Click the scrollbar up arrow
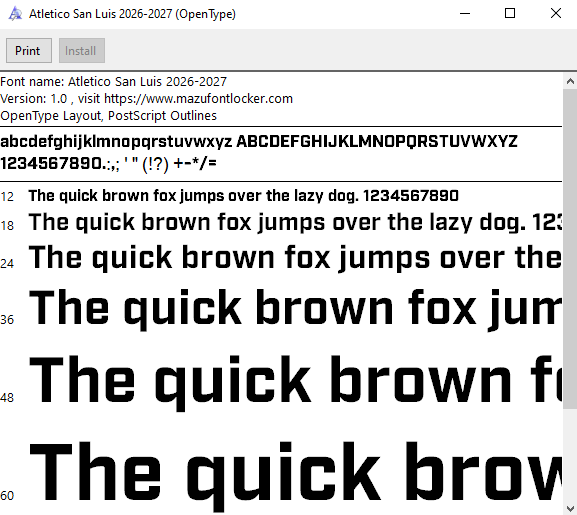The image size is (577, 515). 570,81
